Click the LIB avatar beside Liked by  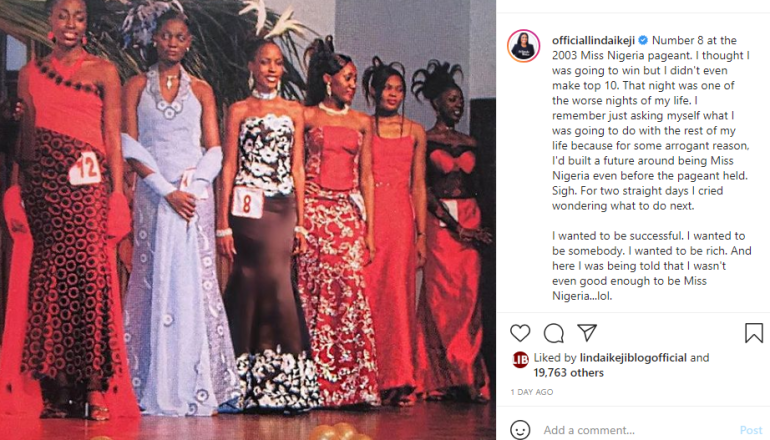click(520, 359)
